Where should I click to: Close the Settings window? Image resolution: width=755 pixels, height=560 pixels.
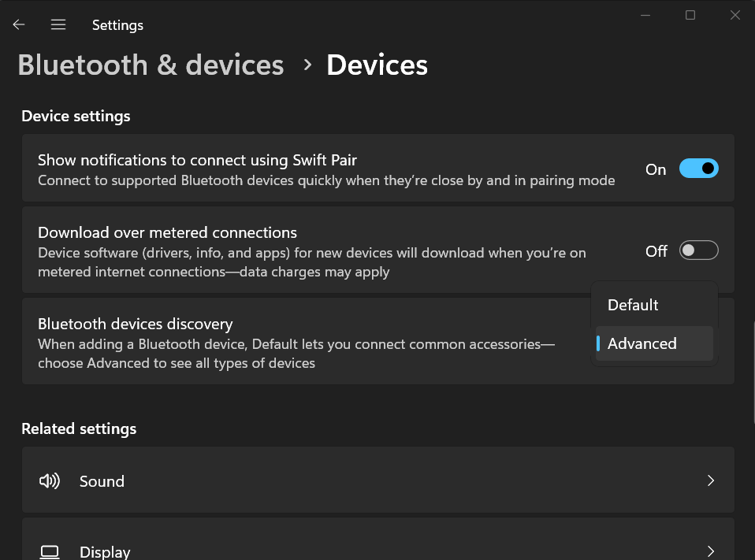click(x=735, y=16)
